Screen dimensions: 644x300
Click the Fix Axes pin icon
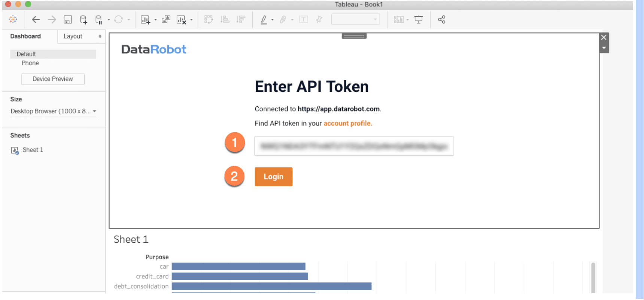tap(319, 19)
